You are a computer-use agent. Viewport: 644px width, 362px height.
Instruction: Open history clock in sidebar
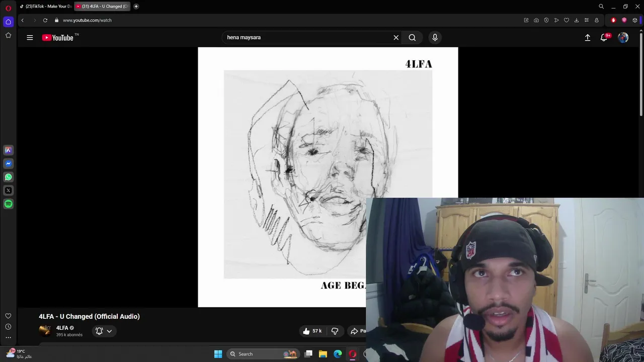tap(8, 327)
